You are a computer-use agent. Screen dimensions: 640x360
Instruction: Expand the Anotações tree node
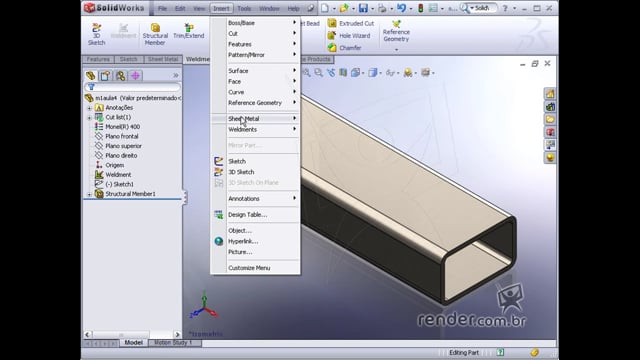click(89, 108)
